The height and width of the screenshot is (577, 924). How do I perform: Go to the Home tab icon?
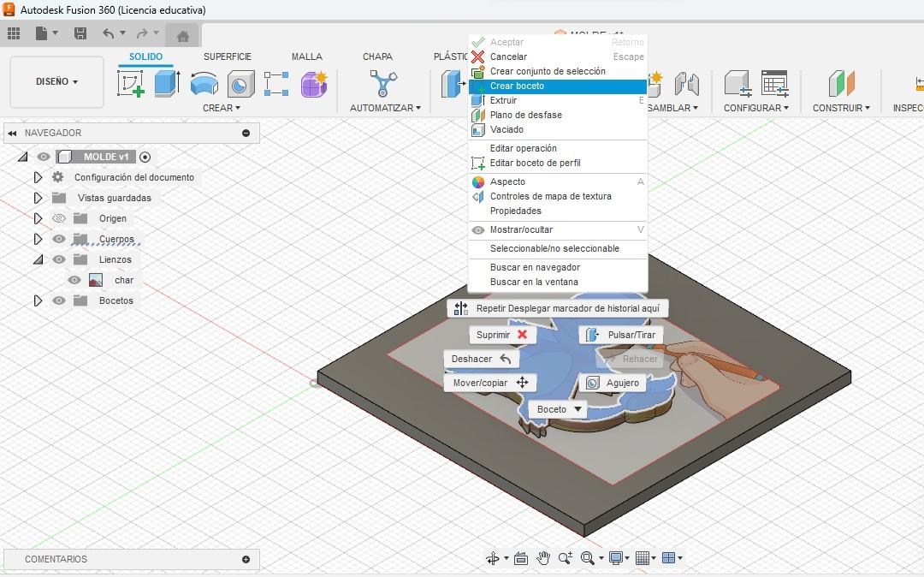tap(183, 36)
